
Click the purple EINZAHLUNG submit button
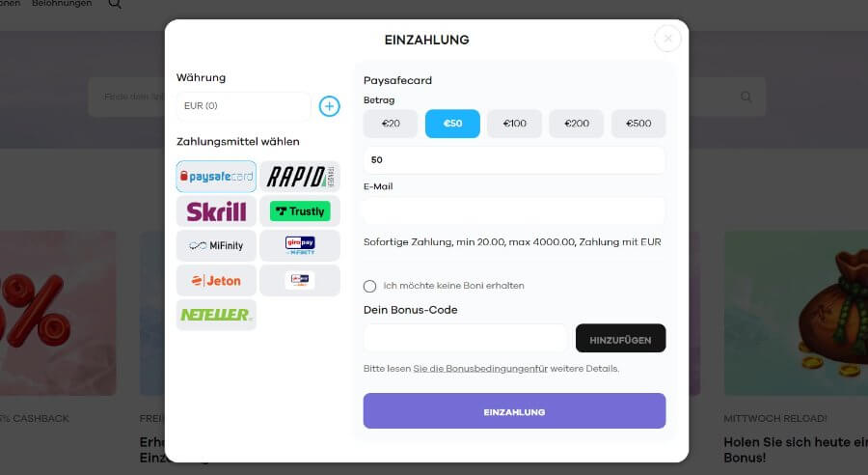514,411
